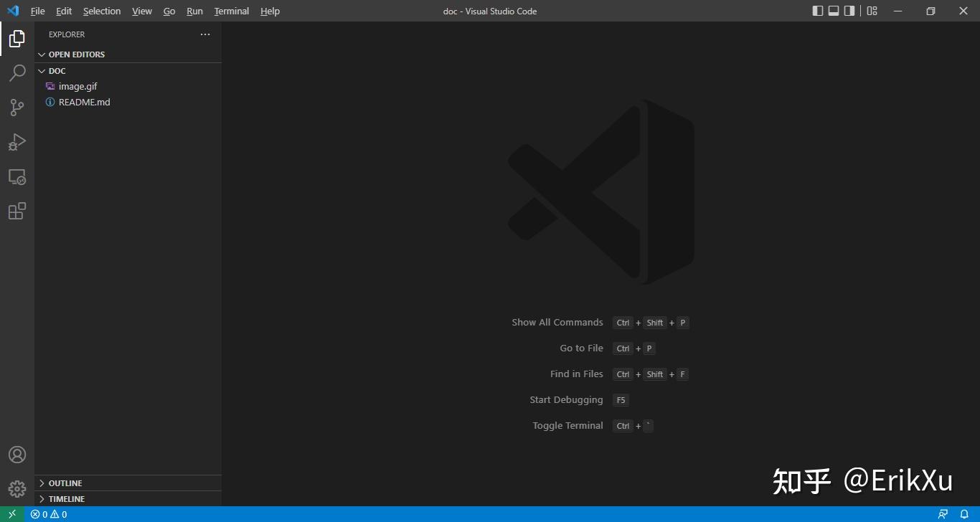The width and height of the screenshot is (980, 522).
Task: Toggle the primary sidebar visibility control
Action: [817, 11]
